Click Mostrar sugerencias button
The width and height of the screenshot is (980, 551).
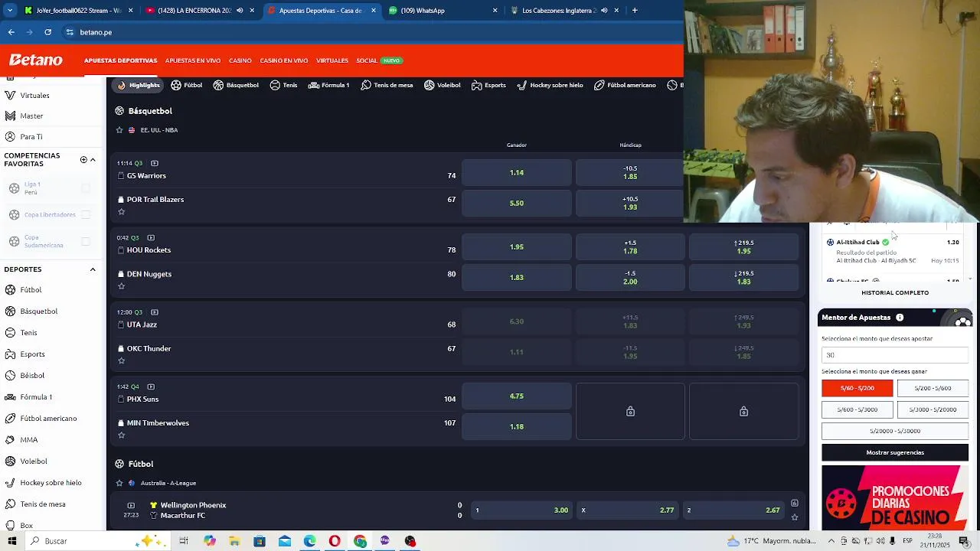(x=895, y=452)
